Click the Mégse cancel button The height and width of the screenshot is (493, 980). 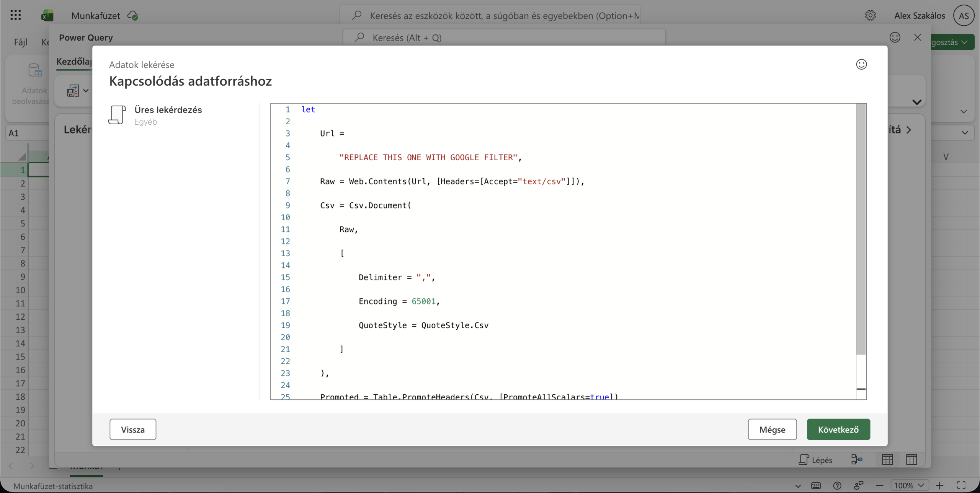coord(772,430)
